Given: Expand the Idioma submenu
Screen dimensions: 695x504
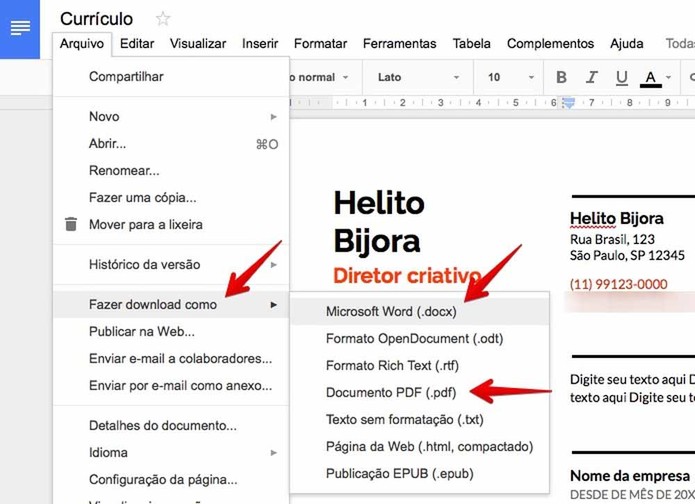Looking at the screenshot, I should pyautogui.click(x=171, y=453).
